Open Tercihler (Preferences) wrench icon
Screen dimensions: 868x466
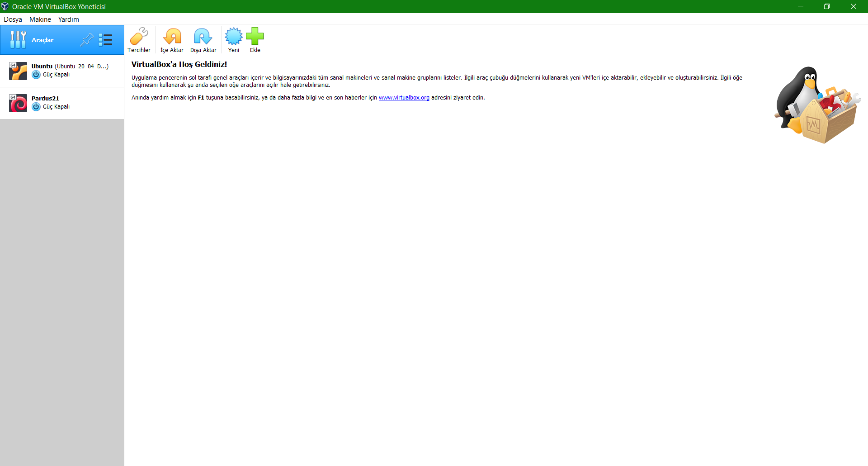[139, 37]
